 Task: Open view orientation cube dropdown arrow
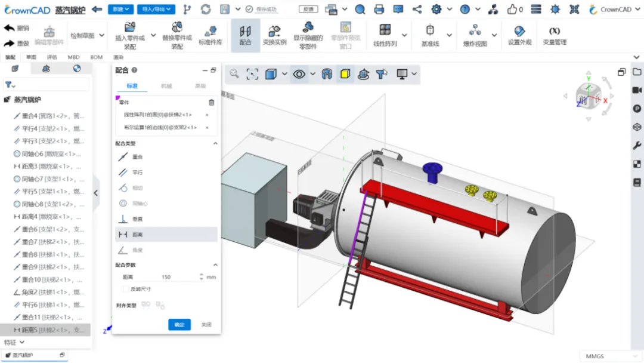tap(284, 74)
